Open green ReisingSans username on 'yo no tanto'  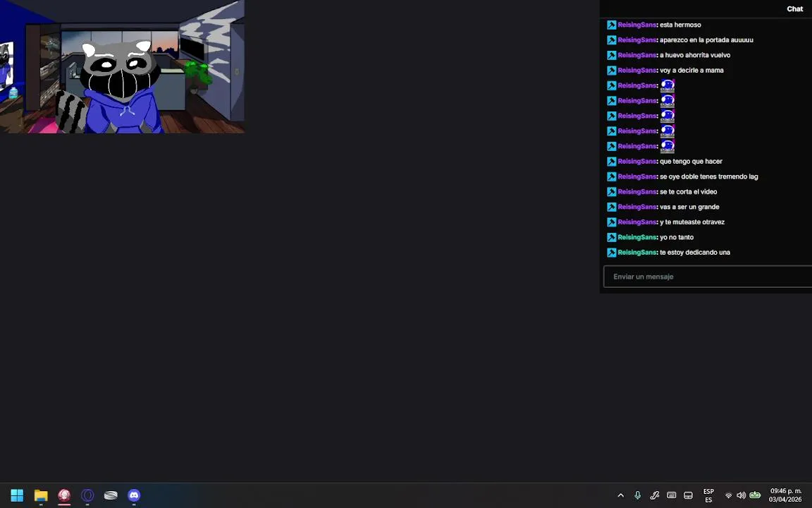[637, 237]
